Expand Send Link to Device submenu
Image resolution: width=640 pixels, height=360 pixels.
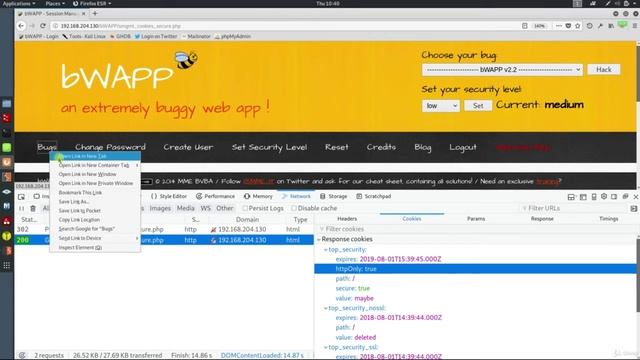pyautogui.click(x=95, y=238)
